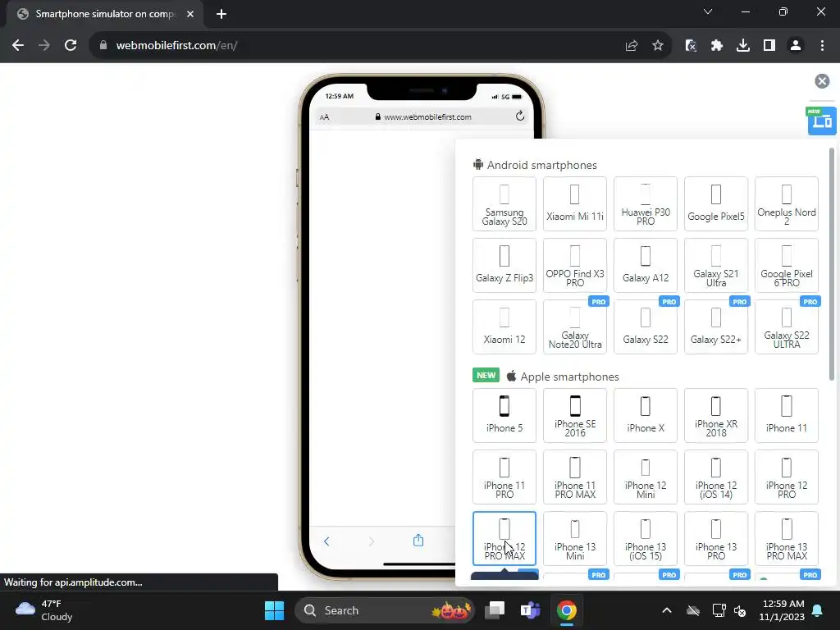Screen dimensions: 840x630
Task: Select the iPhone 12 (iOS 14) device
Action: pos(715,477)
